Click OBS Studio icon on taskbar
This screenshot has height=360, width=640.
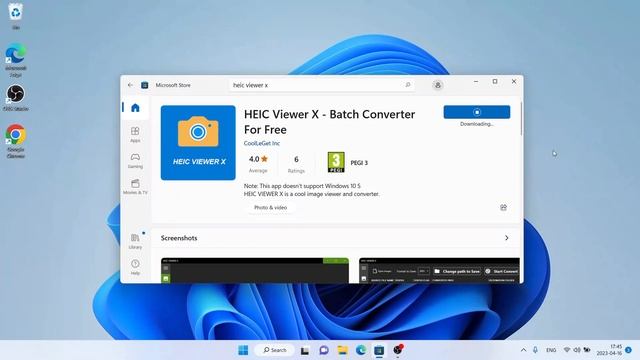(398, 350)
